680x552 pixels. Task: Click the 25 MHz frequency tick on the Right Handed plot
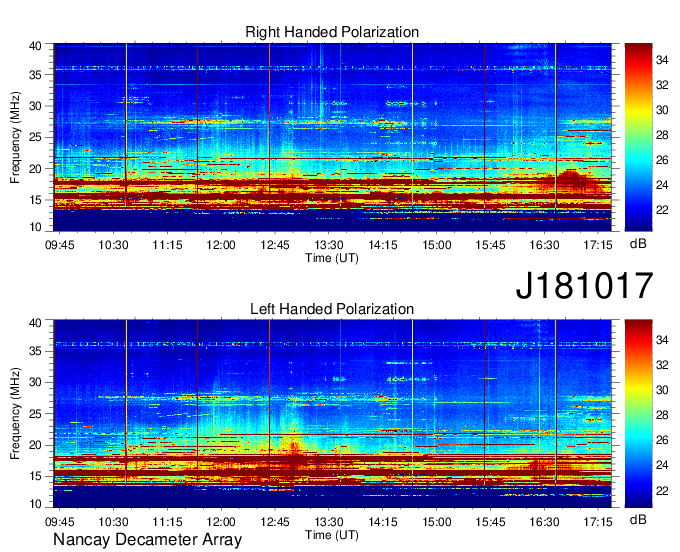pyautogui.click(x=35, y=137)
